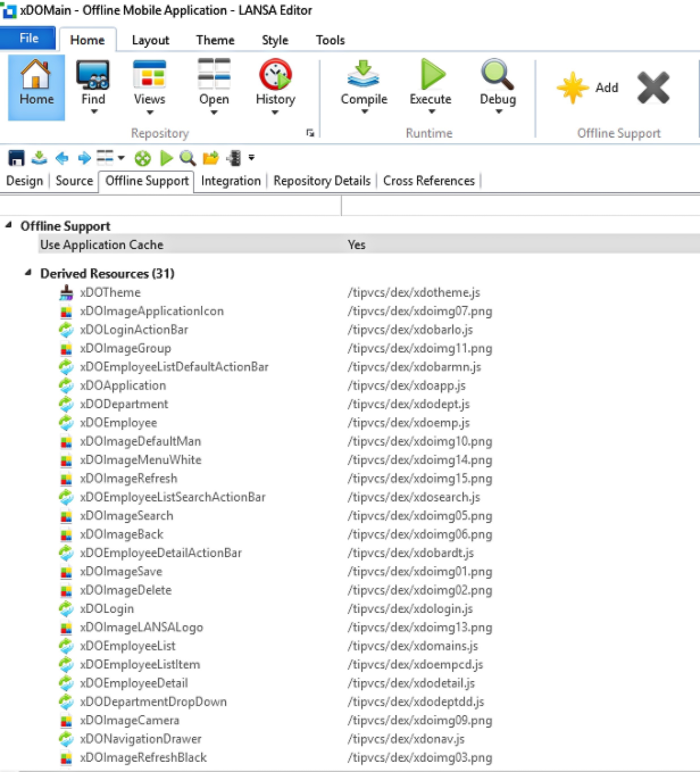Screen dimensions: 700x772
Task: Open the Theme ribbon tab
Action: pyautogui.click(x=215, y=40)
